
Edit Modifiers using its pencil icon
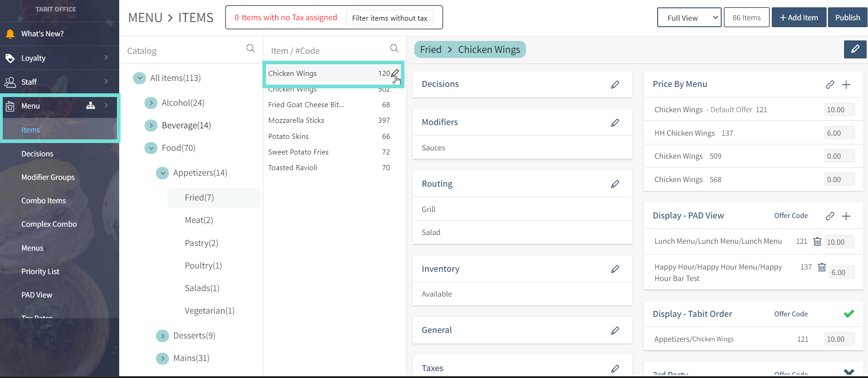tap(615, 123)
